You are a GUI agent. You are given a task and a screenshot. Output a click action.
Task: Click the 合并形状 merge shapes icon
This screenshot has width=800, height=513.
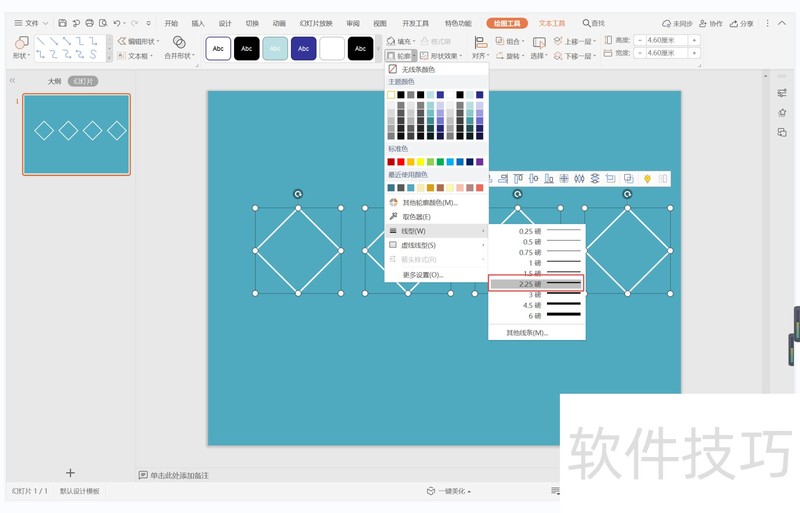179,42
